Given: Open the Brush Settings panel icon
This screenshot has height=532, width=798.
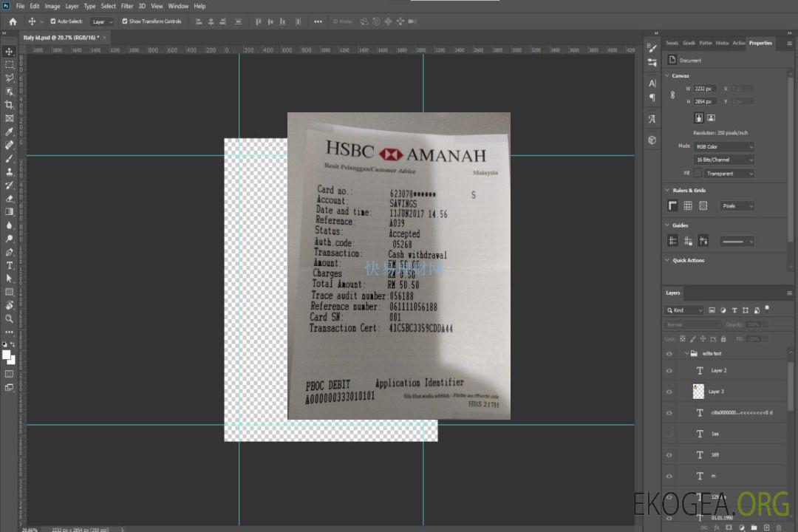Looking at the screenshot, I should tap(652, 47).
